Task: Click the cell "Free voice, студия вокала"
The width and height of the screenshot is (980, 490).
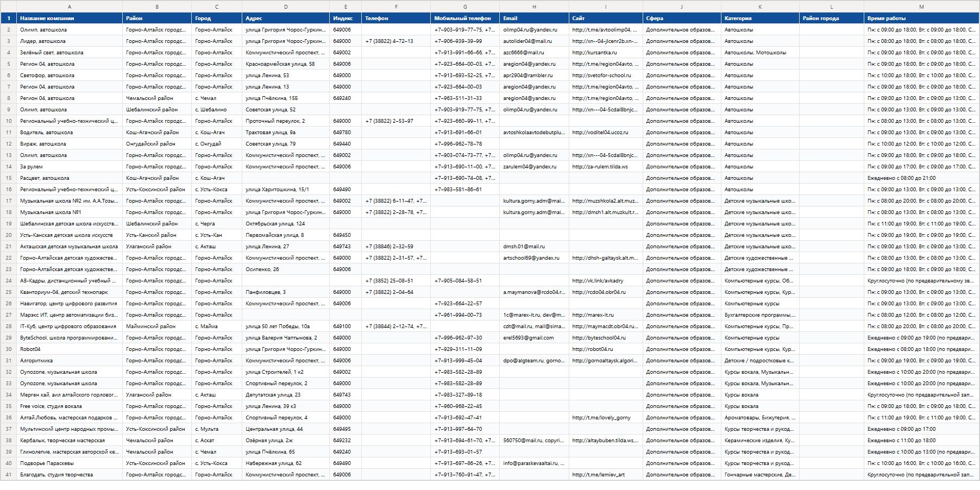Action: pos(70,406)
